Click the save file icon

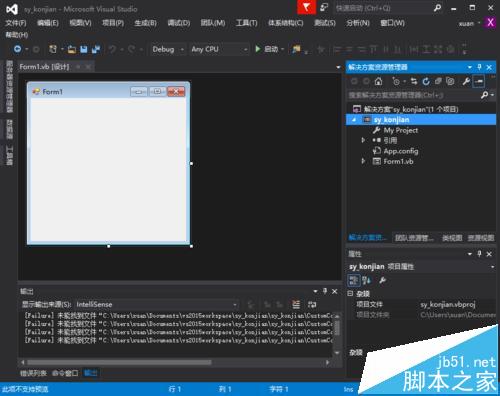pyautogui.click(x=84, y=50)
